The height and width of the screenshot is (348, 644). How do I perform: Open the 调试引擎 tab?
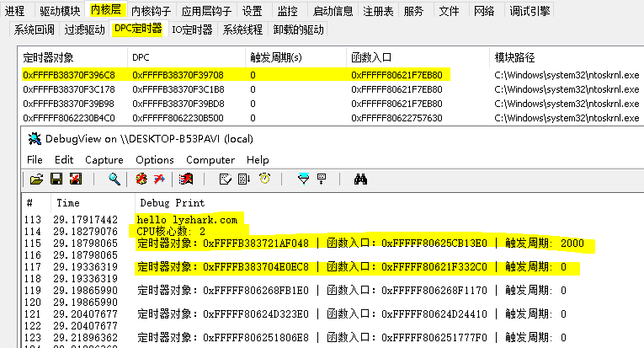coord(530,11)
